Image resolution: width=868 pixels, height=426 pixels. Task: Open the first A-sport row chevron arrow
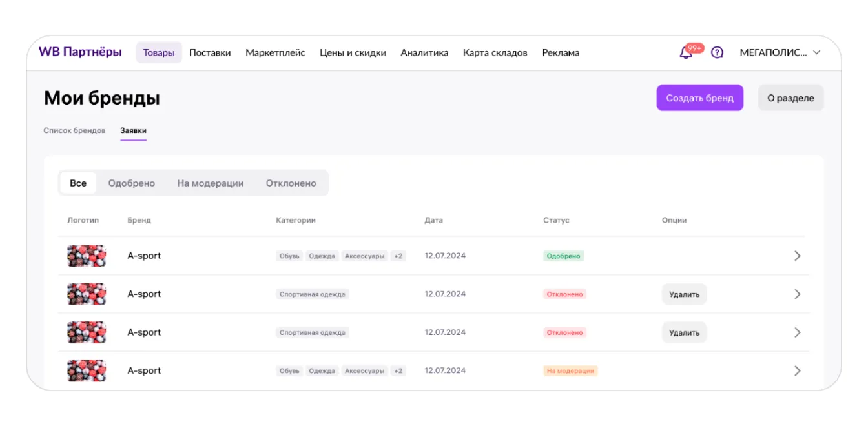797,256
